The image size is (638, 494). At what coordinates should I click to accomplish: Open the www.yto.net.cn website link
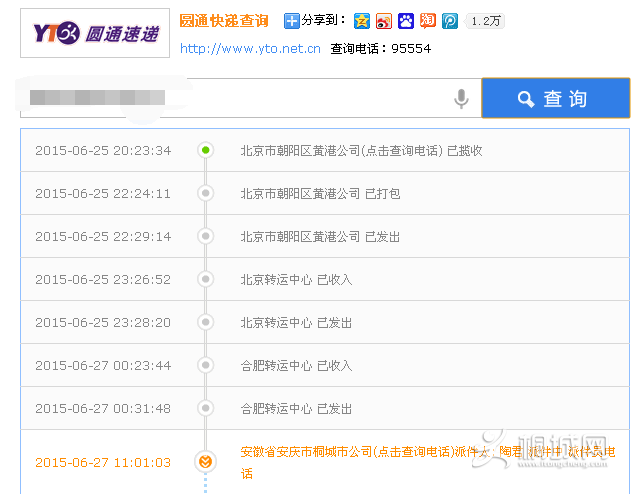pos(250,48)
